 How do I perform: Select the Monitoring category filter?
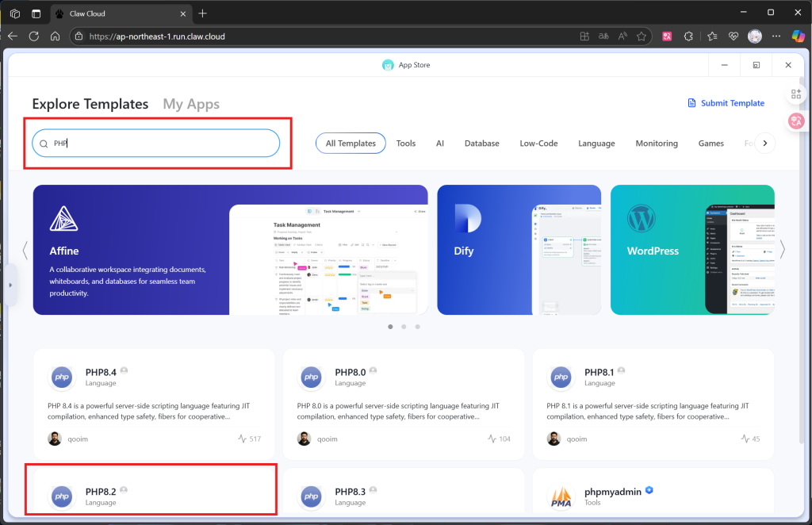click(657, 144)
